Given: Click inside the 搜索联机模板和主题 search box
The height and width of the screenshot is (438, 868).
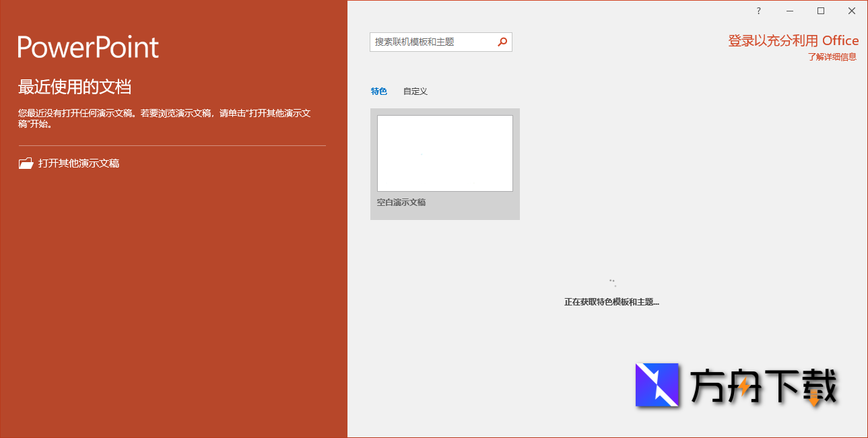Looking at the screenshot, I should [x=431, y=42].
